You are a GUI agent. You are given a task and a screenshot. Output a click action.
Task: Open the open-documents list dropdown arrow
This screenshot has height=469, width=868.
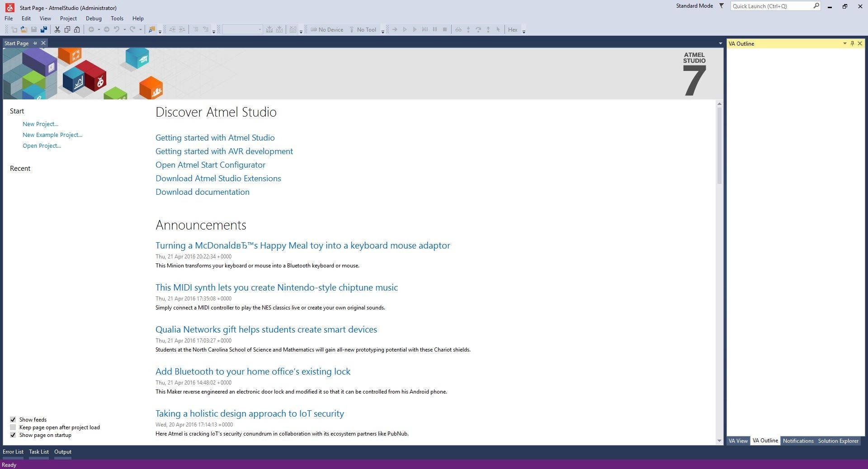[720, 43]
